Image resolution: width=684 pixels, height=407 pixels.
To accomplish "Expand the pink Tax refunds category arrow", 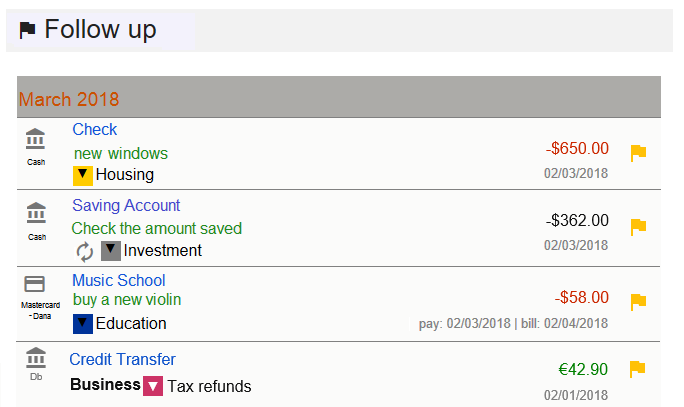I will coord(153,386).
